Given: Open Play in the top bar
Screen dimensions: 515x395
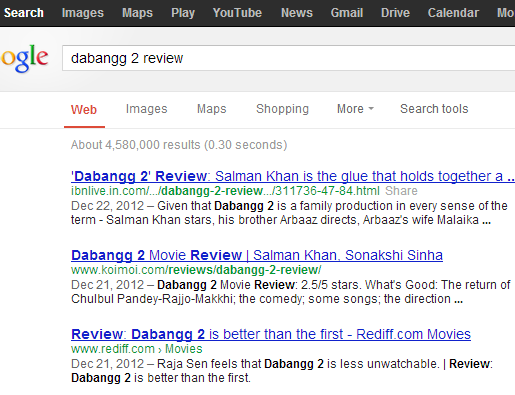Looking at the screenshot, I should 183,13.
